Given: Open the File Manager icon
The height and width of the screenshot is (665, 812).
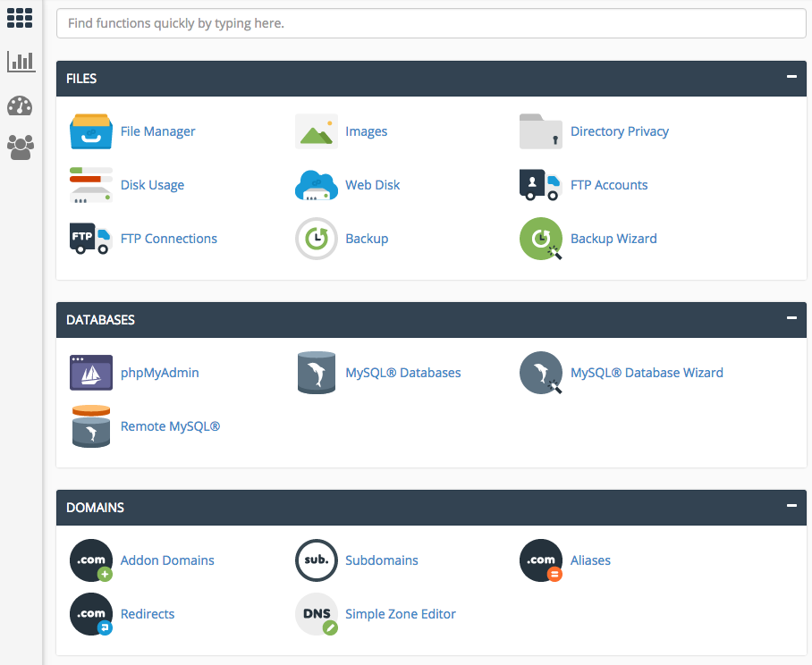Looking at the screenshot, I should tap(91, 131).
